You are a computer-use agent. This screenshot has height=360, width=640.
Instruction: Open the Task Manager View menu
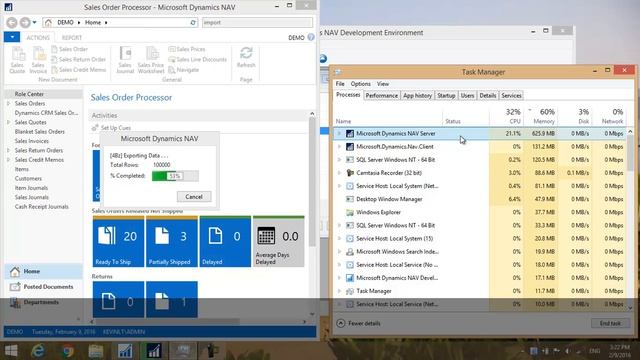[382, 84]
